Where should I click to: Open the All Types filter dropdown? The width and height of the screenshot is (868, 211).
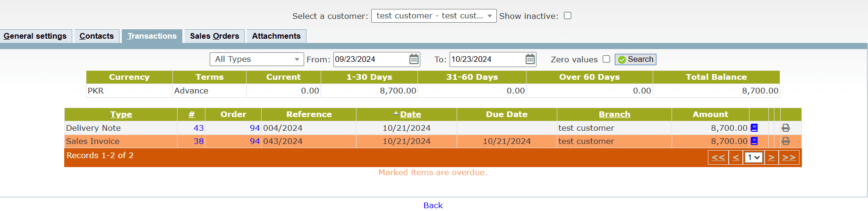[x=257, y=59]
